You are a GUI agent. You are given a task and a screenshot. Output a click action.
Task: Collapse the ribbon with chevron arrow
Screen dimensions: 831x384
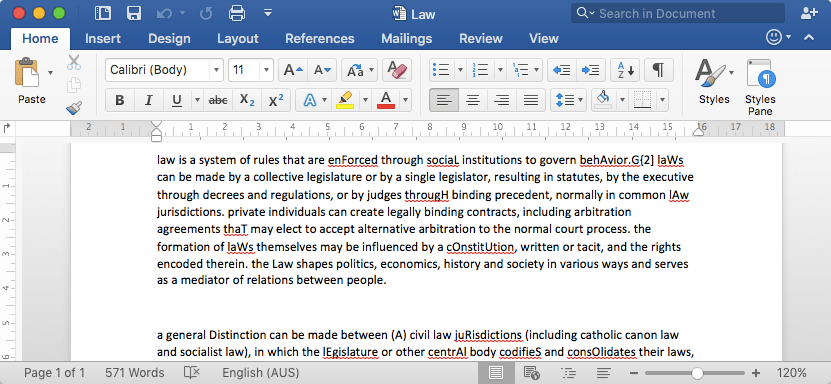point(809,38)
